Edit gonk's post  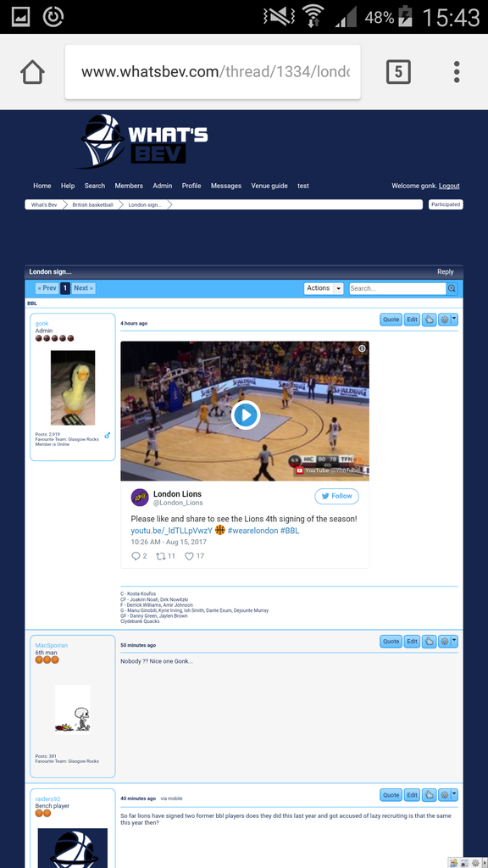[413, 320]
